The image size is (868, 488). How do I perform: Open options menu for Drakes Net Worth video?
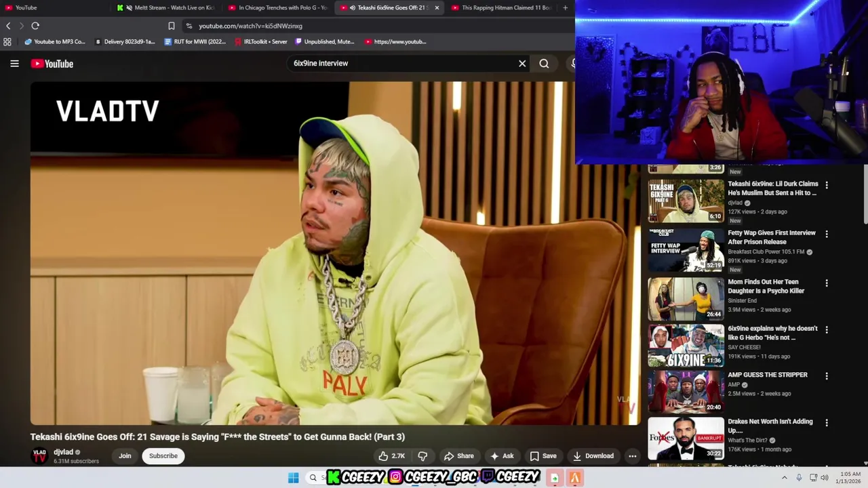pyautogui.click(x=826, y=422)
